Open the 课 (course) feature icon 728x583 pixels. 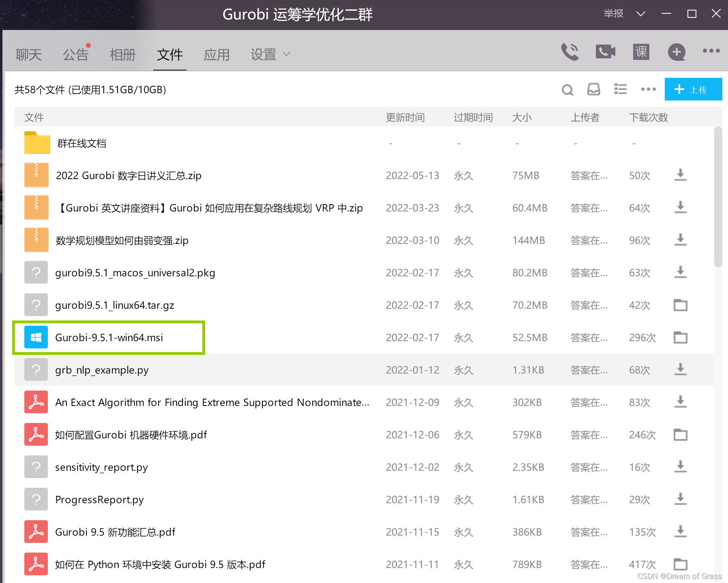click(640, 51)
